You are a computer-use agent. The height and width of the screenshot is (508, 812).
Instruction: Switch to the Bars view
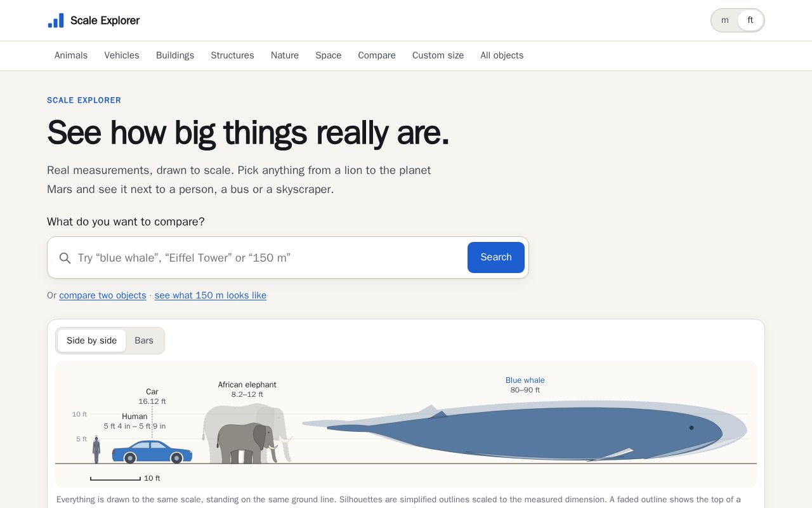click(144, 340)
